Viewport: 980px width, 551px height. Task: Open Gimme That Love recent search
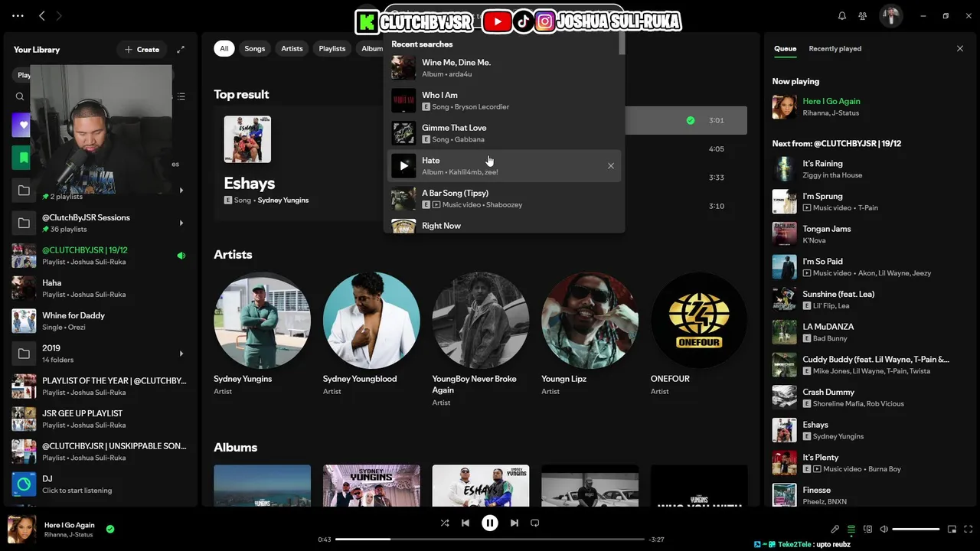tap(505, 133)
